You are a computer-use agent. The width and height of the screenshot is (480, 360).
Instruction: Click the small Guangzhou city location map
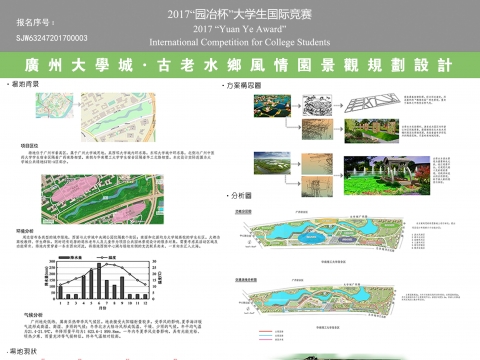pyautogui.click(x=54, y=105)
